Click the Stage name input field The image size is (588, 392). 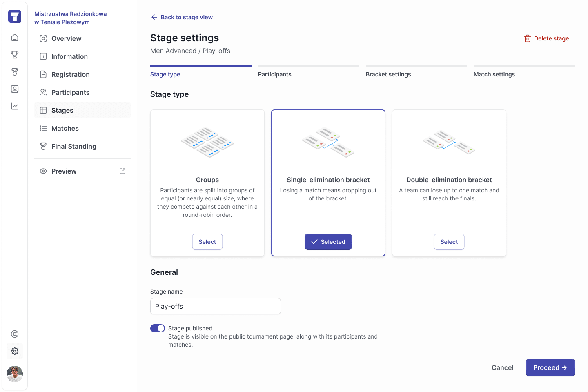click(x=216, y=306)
